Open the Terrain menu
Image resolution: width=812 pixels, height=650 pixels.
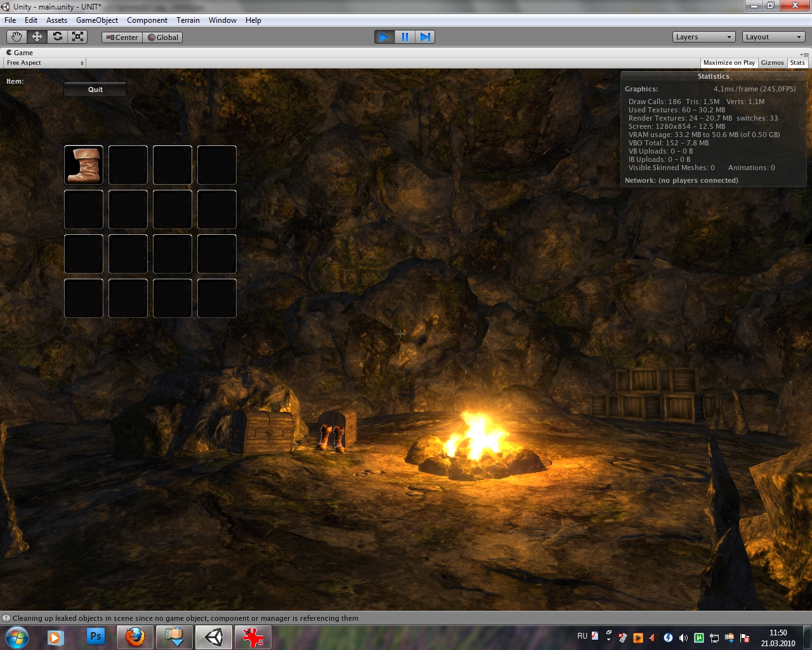188,20
